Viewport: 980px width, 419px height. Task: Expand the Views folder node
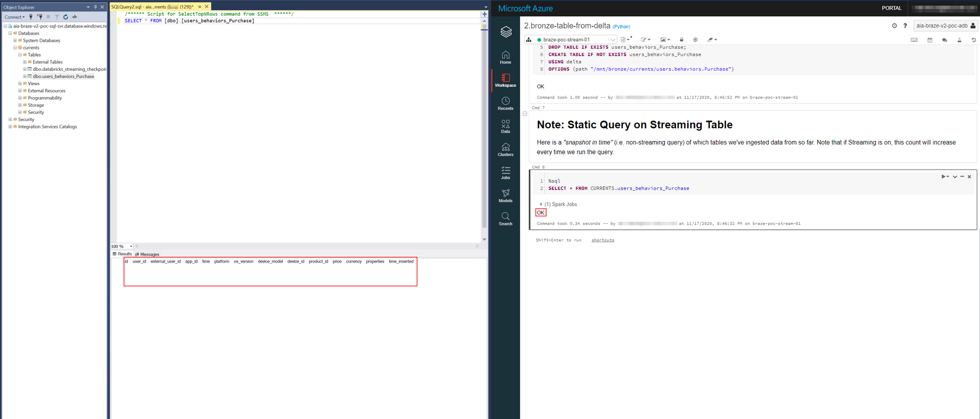coord(20,84)
